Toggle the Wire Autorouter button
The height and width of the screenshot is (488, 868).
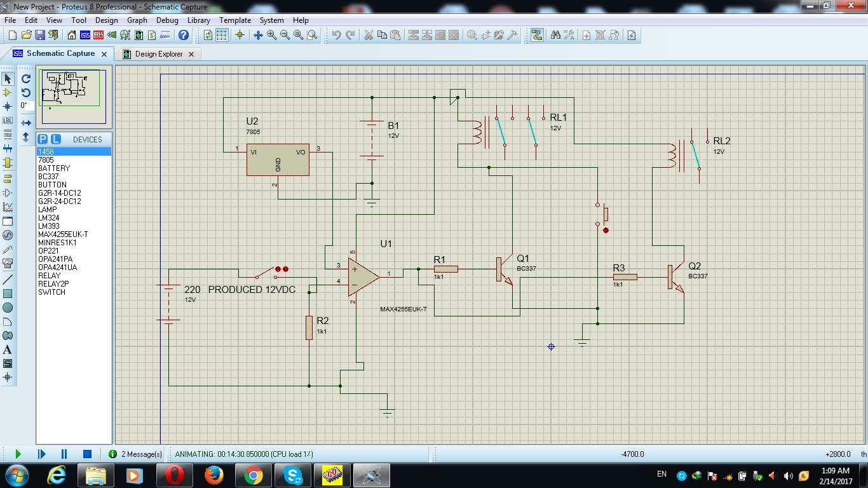pyautogui.click(x=537, y=35)
